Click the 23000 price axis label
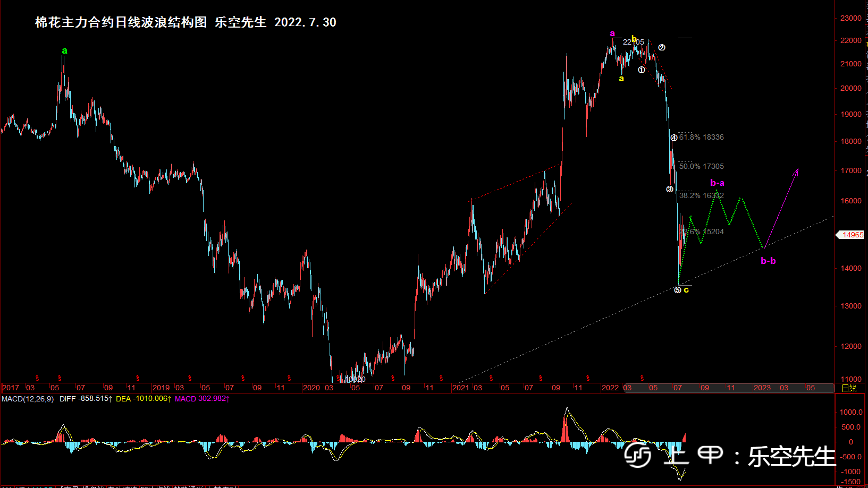Image resolution: width=868 pixels, height=488 pixels. 851,18
